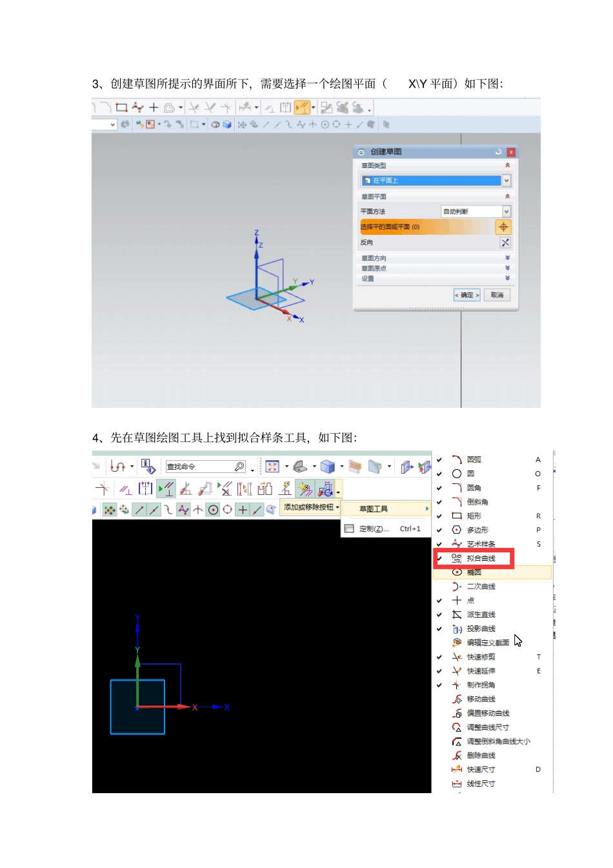Click the 确定 button in dialog
The image size is (613, 868).
pyautogui.click(x=467, y=295)
